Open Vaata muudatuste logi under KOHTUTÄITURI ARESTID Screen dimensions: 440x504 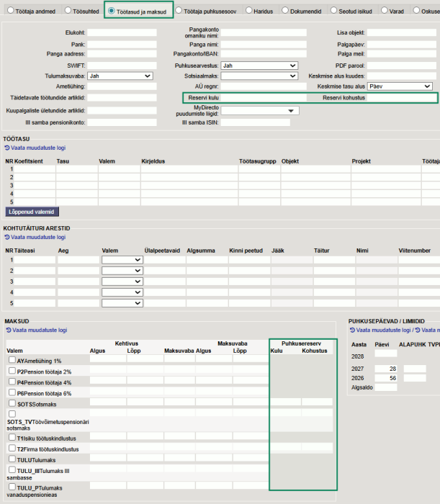coord(38,237)
